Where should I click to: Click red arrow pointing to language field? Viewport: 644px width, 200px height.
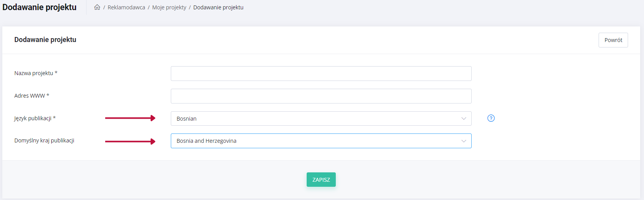point(130,118)
